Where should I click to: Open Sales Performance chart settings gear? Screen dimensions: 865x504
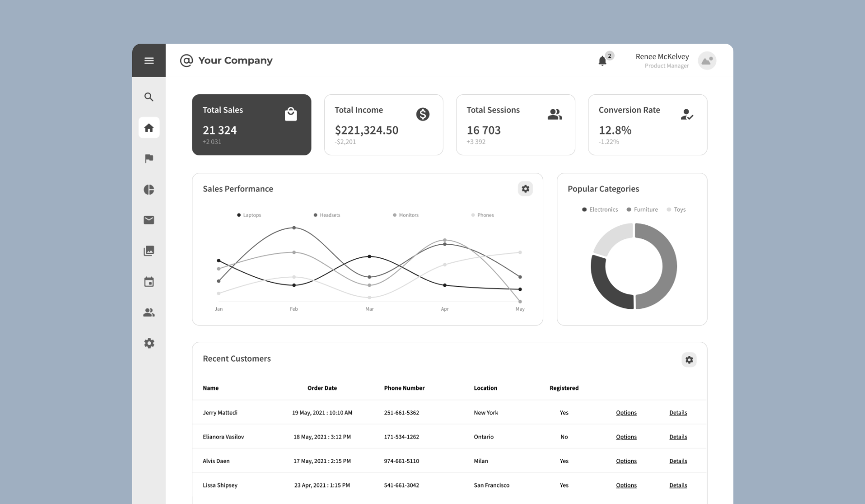(525, 188)
